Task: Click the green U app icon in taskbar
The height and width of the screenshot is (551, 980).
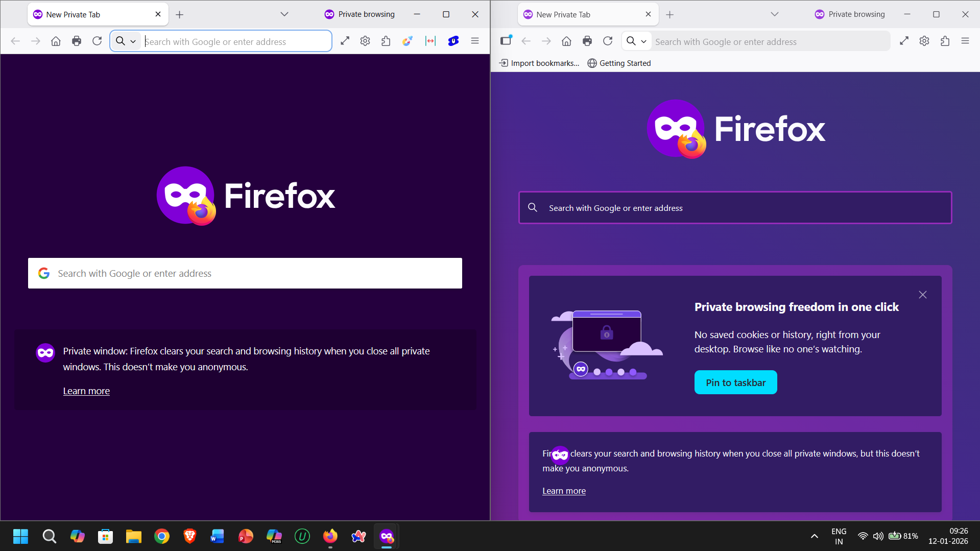Action: pos(302,536)
